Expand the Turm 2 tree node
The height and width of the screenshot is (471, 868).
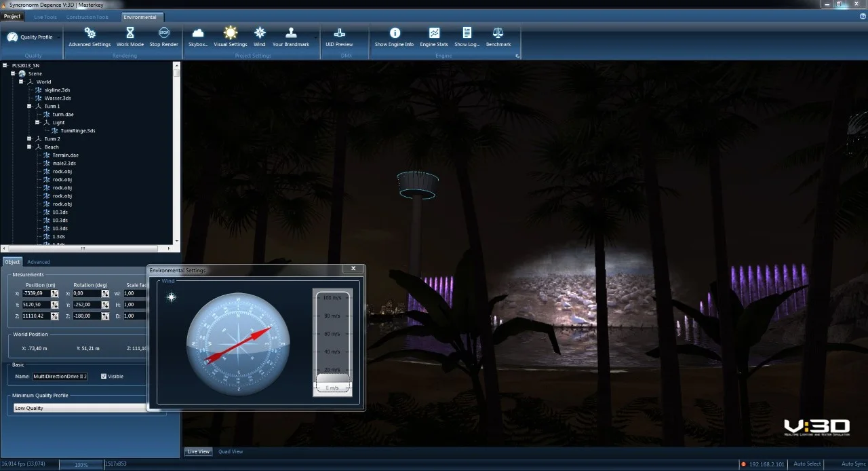click(x=29, y=138)
